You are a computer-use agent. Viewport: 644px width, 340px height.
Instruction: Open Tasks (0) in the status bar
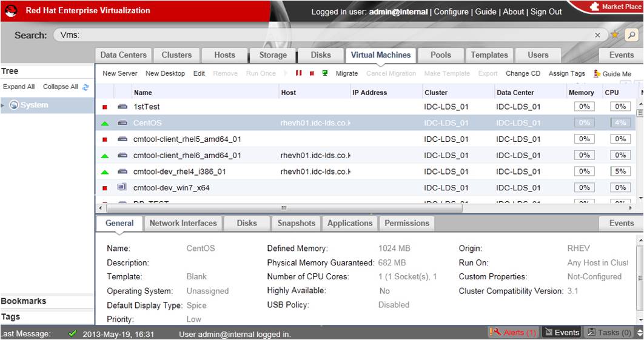coord(608,332)
